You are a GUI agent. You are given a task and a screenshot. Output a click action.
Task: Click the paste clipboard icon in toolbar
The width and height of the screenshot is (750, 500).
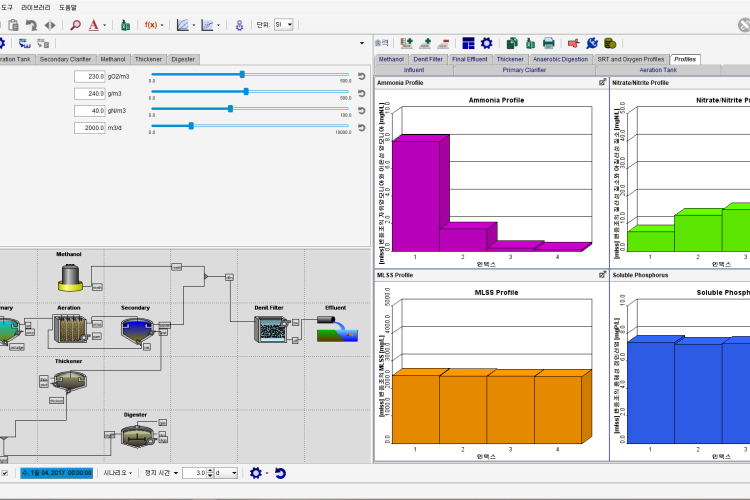(13, 25)
